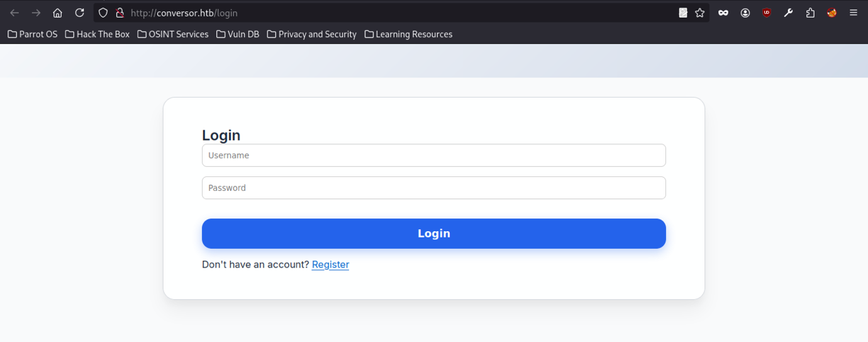
Task: Open the Extensions puzzle piece menu
Action: coord(810,13)
